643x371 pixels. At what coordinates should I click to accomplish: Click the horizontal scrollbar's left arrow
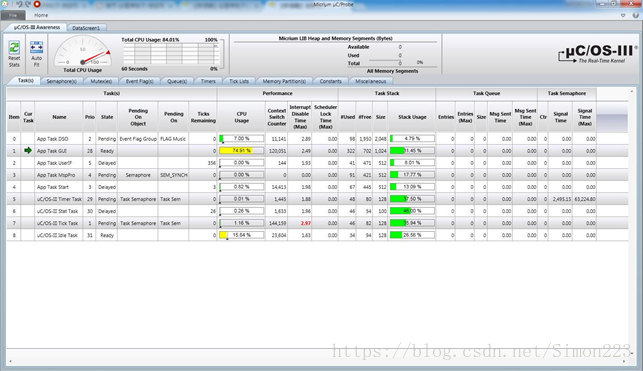click(10, 361)
